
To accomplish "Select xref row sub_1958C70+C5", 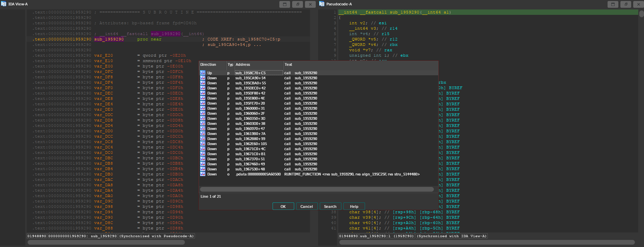I will pyautogui.click(x=319, y=73).
